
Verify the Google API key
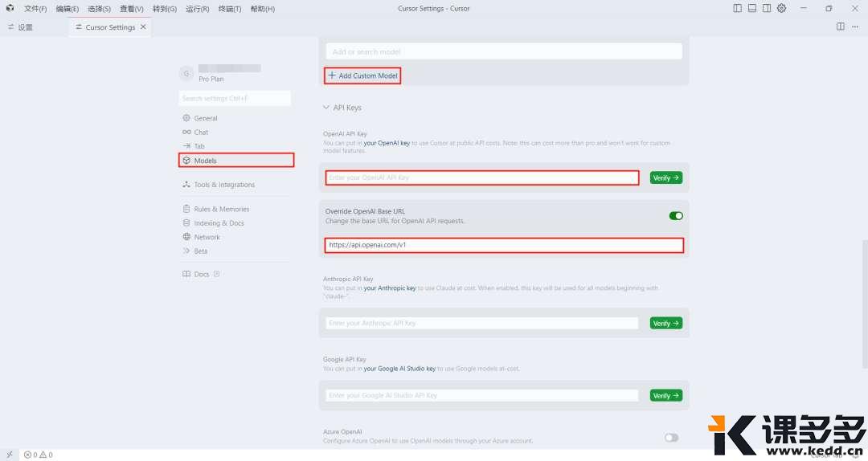coord(666,396)
